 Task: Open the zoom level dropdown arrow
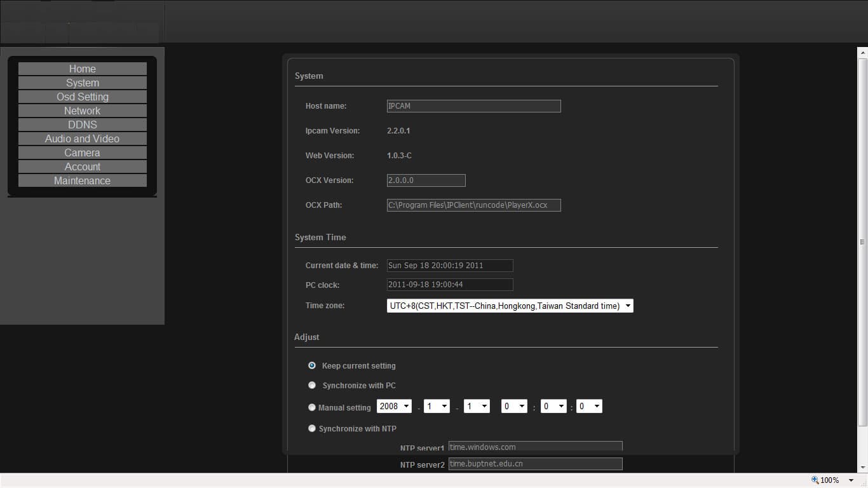851,480
